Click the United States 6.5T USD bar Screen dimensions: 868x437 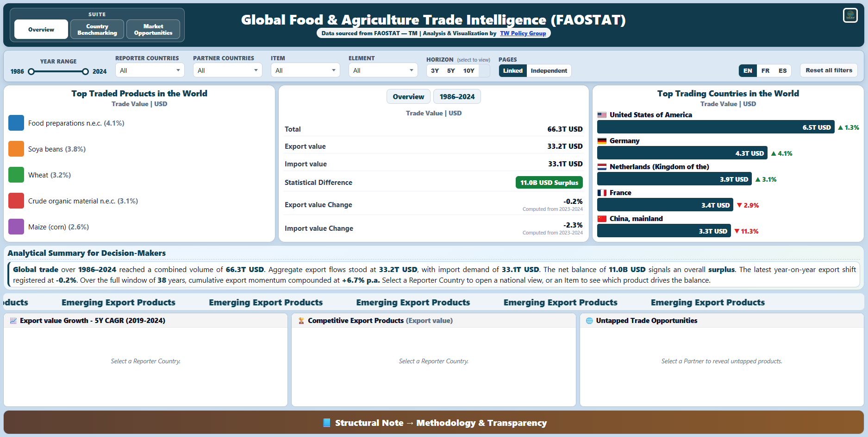coord(716,127)
